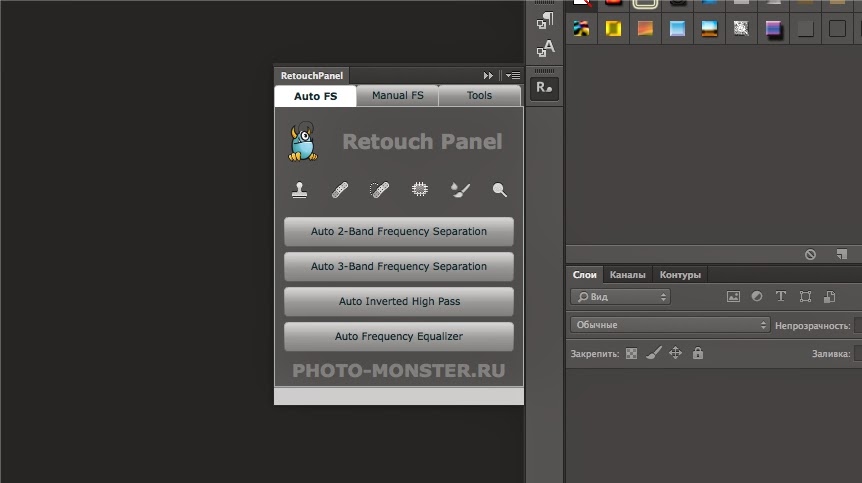Switch to the Tools tab
This screenshot has height=483, width=862.
[x=479, y=96]
